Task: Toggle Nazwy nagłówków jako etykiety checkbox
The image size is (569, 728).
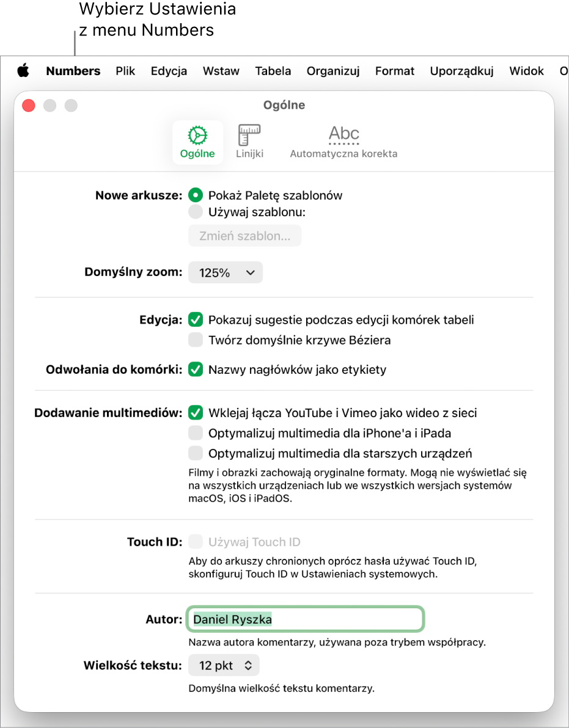Action: tap(196, 369)
